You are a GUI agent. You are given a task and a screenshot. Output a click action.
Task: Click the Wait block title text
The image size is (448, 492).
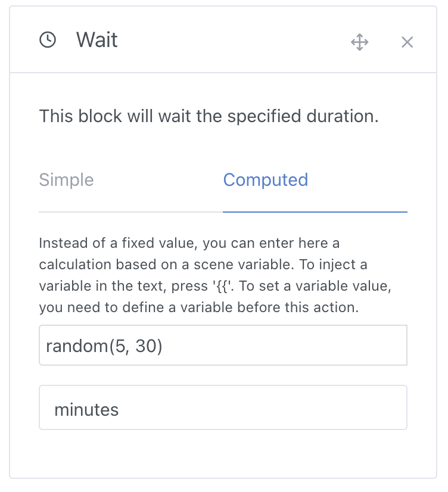tap(96, 41)
